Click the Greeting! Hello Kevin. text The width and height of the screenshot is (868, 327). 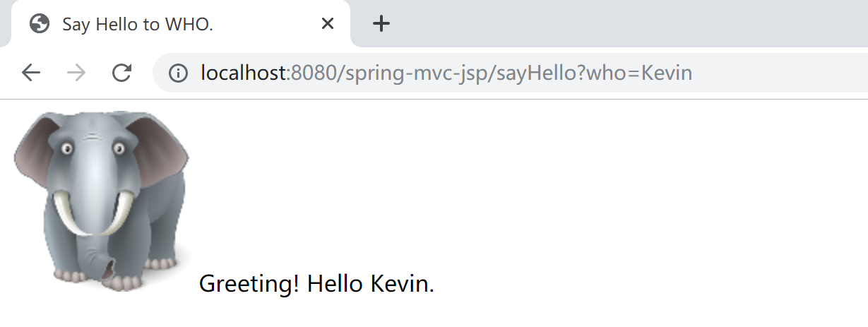click(x=316, y=284)
